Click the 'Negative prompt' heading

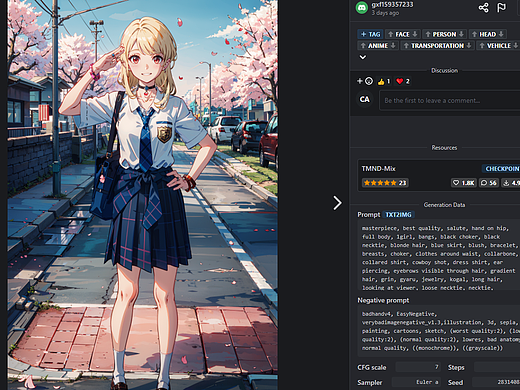[x=383, y=300]
